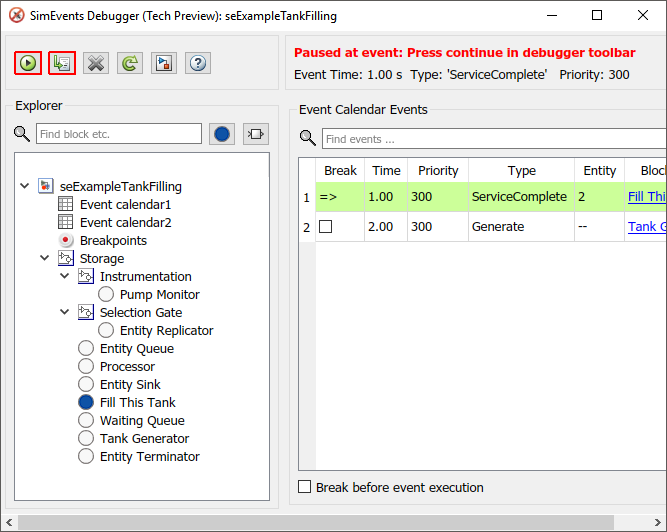Check the Break box for Generate event row
Viewport: 667px width, 532px height.
(325, 227)
